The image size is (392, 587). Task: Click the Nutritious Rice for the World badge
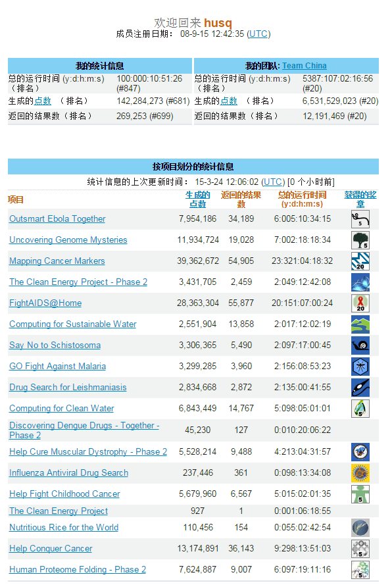click(360, 528)
